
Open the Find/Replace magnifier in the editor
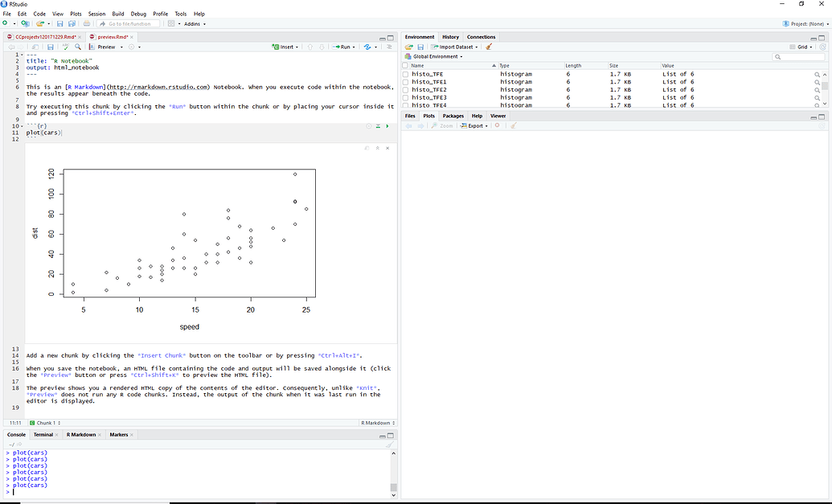78,47
